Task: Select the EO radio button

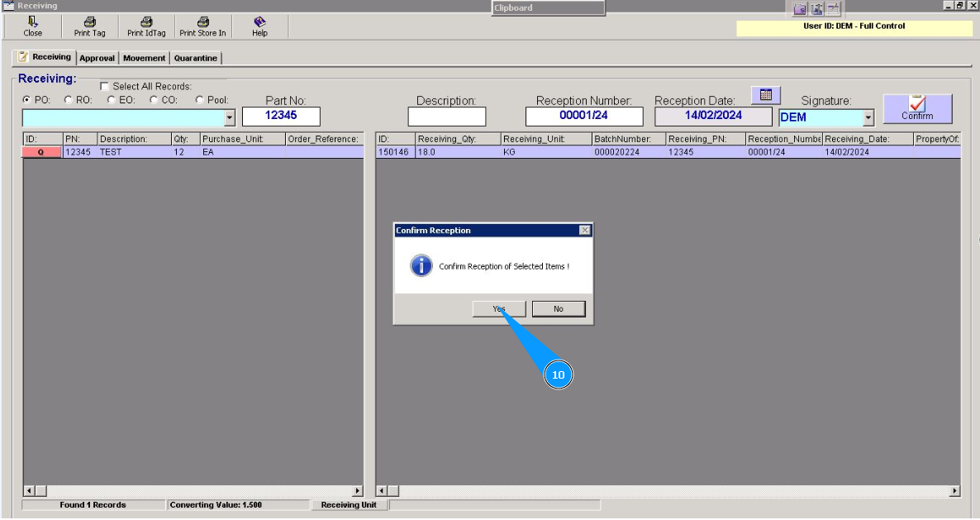Action: 112,99
